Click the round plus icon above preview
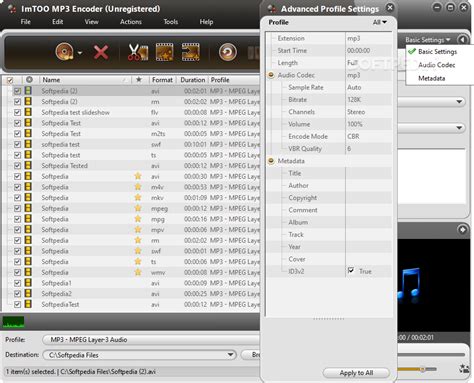 tap(462, 230)
